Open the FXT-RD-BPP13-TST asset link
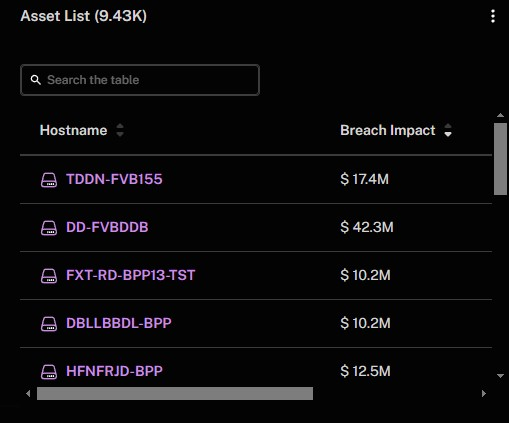509x423 pixels. click(x=130, y=275)
